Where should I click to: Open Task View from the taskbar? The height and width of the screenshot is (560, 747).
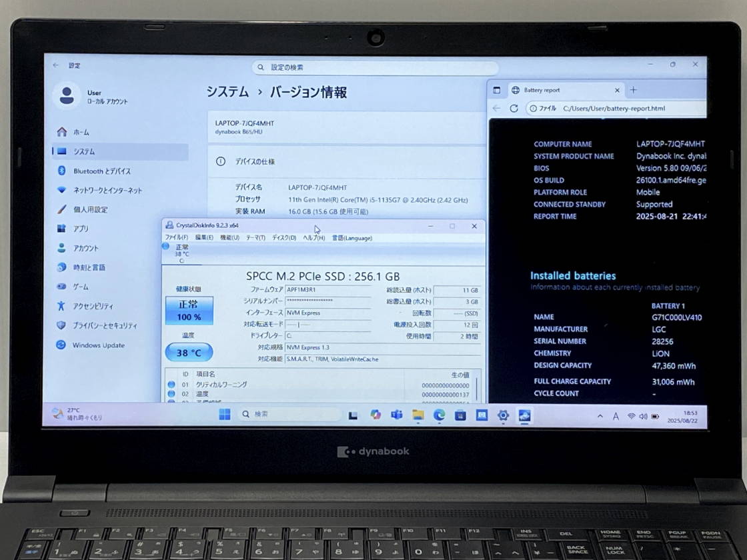click(353, 415)
